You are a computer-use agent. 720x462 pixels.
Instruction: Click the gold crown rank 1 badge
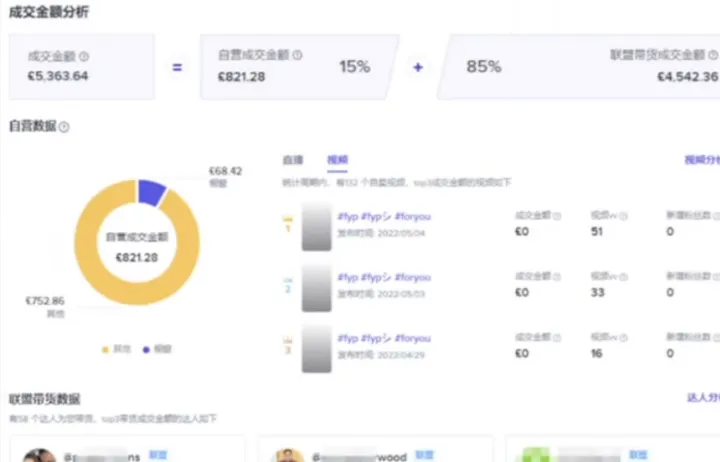tap(288, 224)
